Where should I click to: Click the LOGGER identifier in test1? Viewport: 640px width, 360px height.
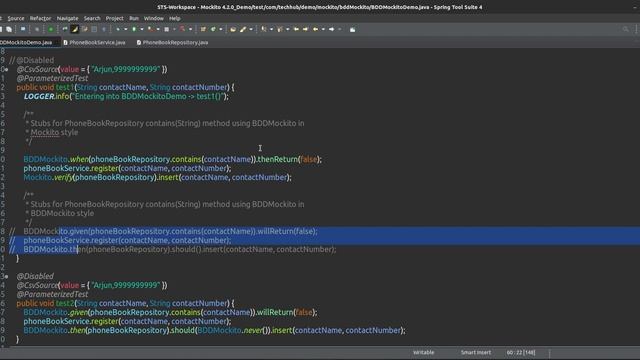39,96
